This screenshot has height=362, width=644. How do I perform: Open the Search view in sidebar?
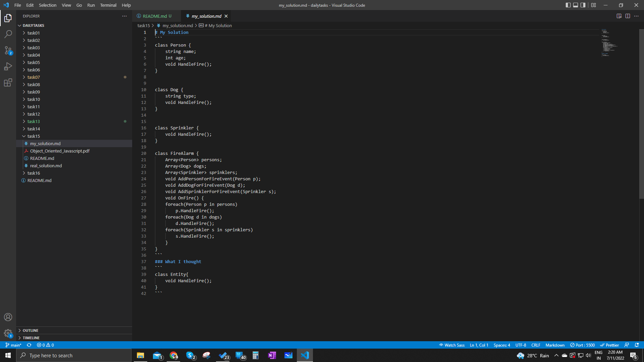(x=8, y=34)
